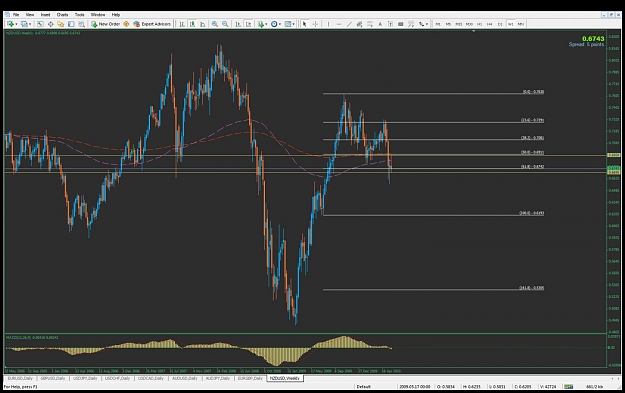Open the View menu
This screenshot has height=393, width=625.
coord(30,15)
